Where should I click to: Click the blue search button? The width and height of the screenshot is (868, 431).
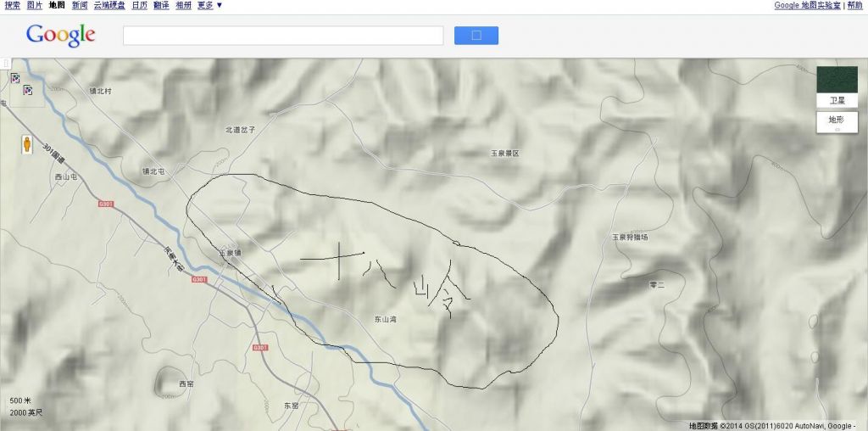476,36
